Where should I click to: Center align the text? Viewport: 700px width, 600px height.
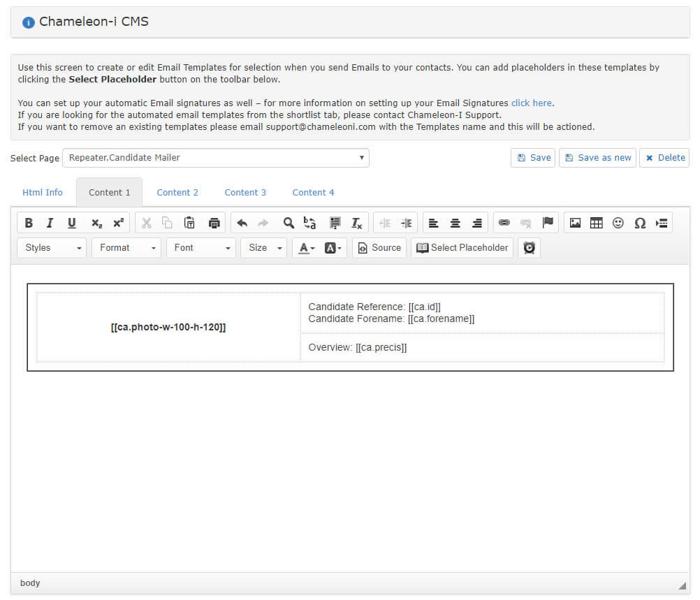pyautogui.click(x=455, y=224)
